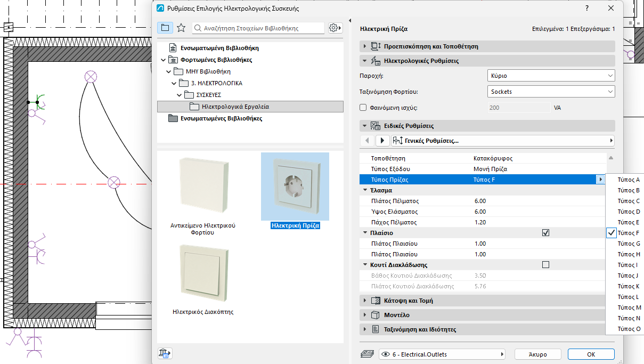The image size is (644, 364).
Task: Open the library manager icon below thumbnails
Action: click(165, 353)
